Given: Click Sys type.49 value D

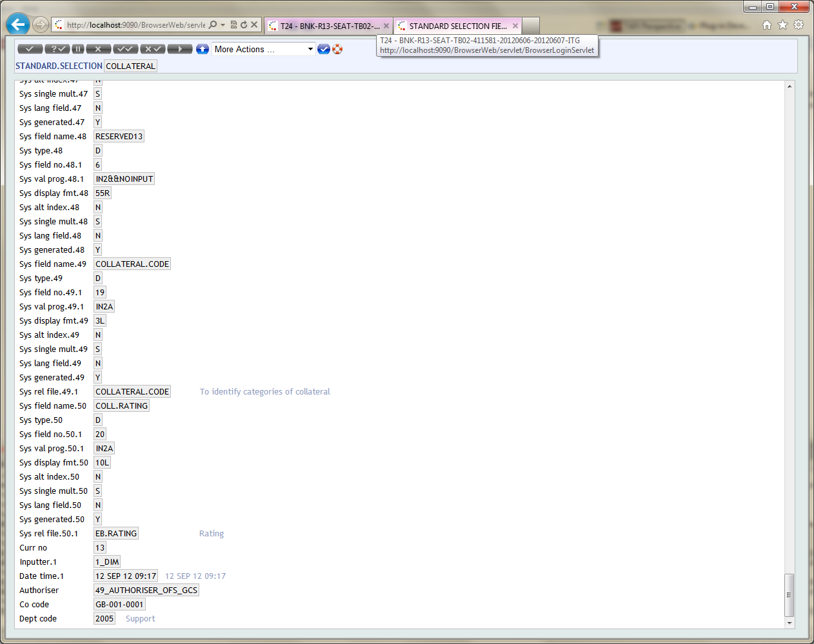Looking at the screenshot, I should coord(98,278).
